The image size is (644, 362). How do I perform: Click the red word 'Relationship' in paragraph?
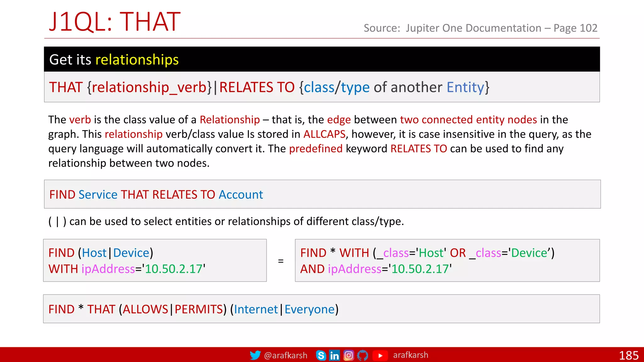(x=230, y=120)
